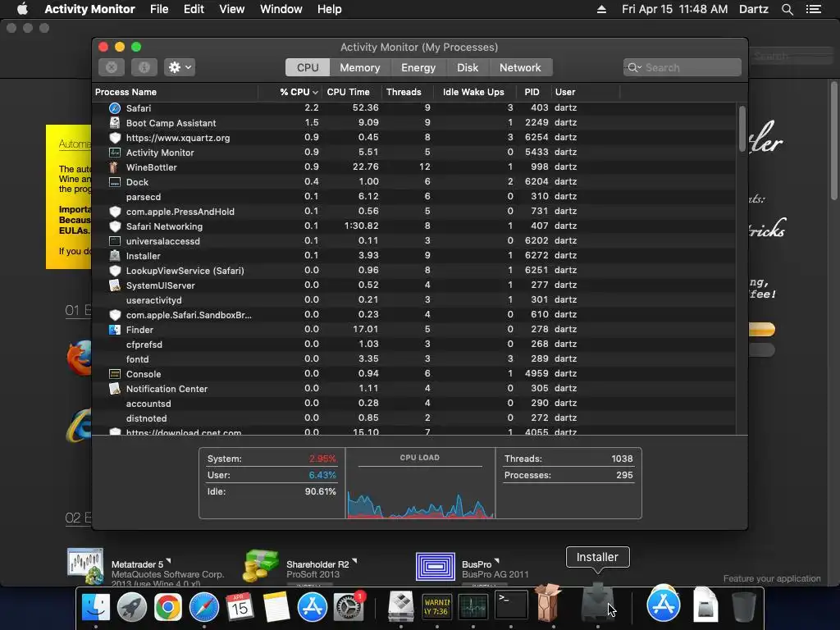
Task: Select the com.apple.PressAndHold process row
Action: coord(413,212)
